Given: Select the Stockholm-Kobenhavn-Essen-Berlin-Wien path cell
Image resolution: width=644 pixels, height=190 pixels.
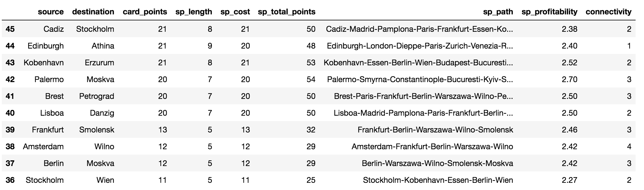Looking at the screenshot, I should click(x=438, y=180).
